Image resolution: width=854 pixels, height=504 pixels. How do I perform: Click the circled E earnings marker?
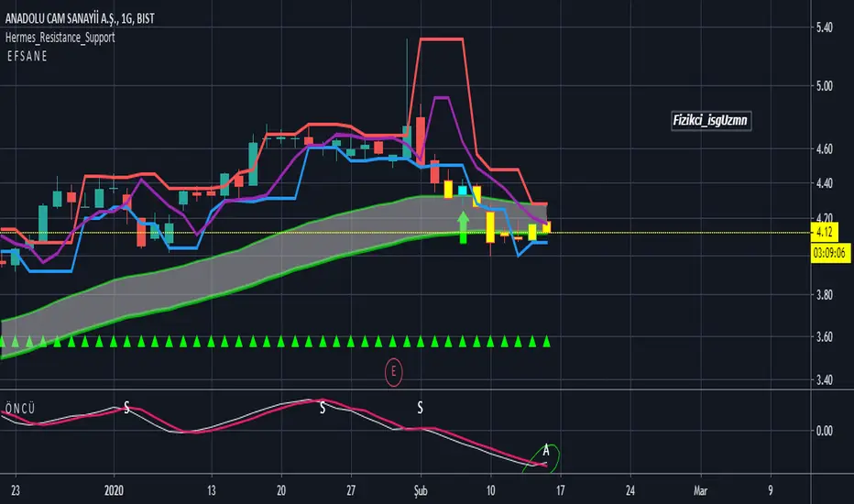pyautogui.click(x=393, y=372)
